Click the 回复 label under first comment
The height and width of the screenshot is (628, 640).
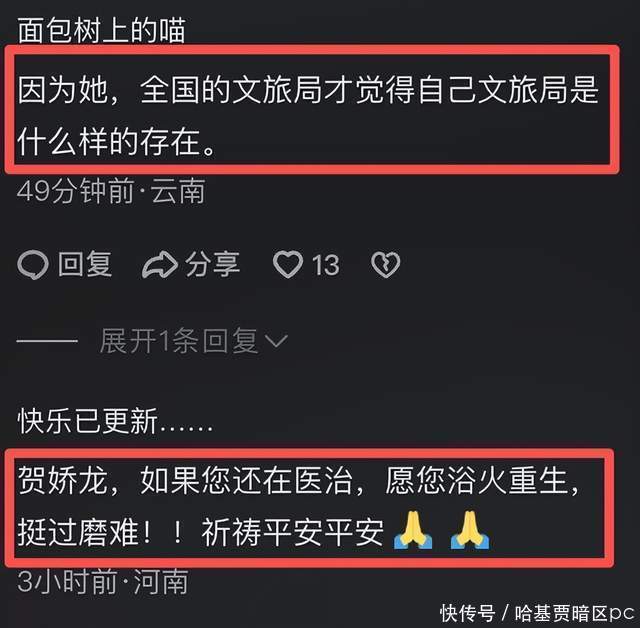85,264
